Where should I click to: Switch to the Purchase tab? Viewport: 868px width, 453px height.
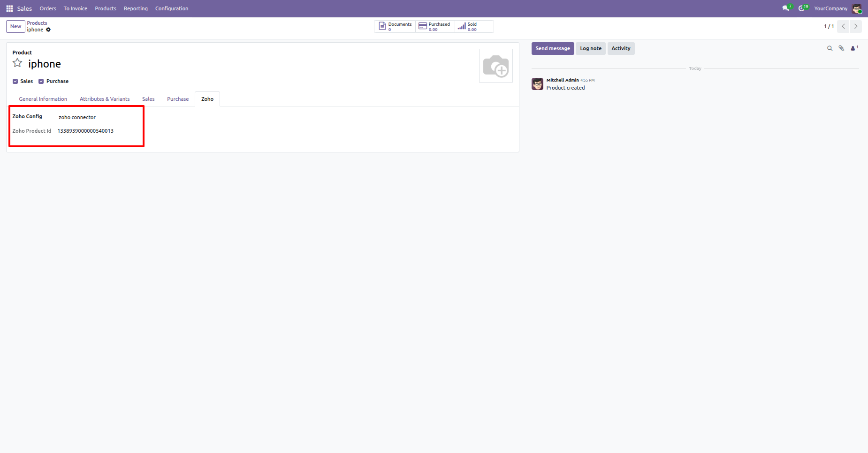tap(178, 99)
